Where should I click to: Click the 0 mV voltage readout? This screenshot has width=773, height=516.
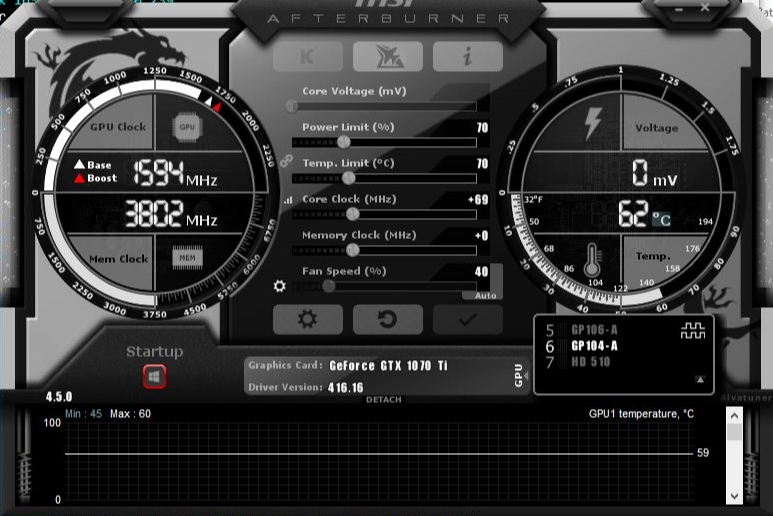pos(655,173)
